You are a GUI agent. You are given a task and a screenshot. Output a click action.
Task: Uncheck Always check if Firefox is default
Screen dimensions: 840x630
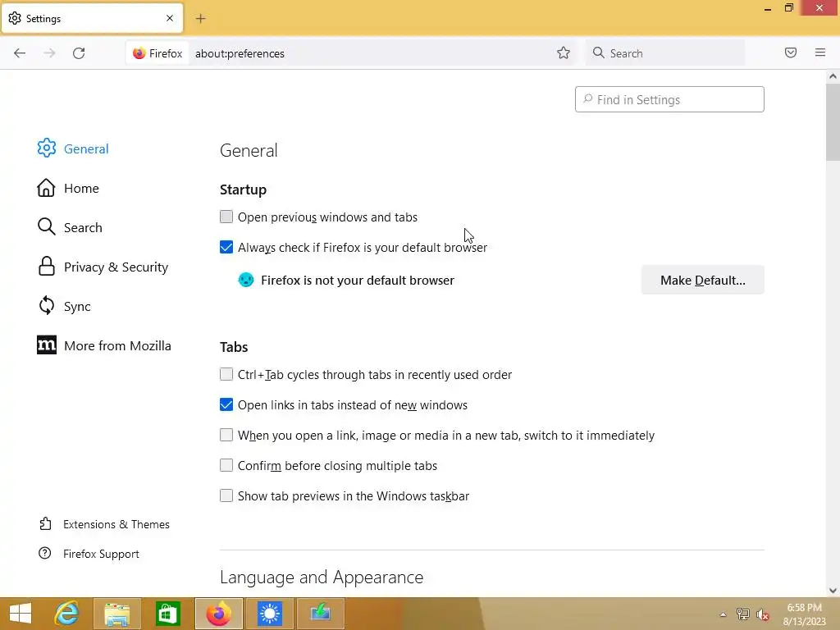click(x=226, y=247)
